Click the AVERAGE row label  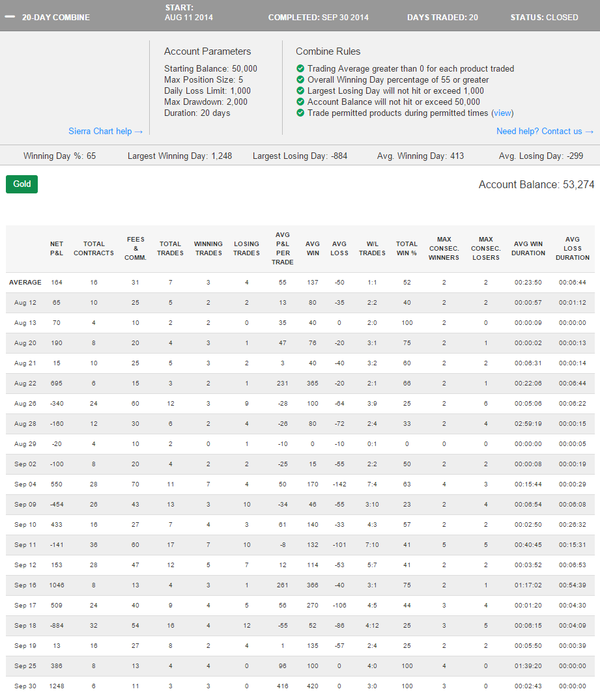(25, 283)
